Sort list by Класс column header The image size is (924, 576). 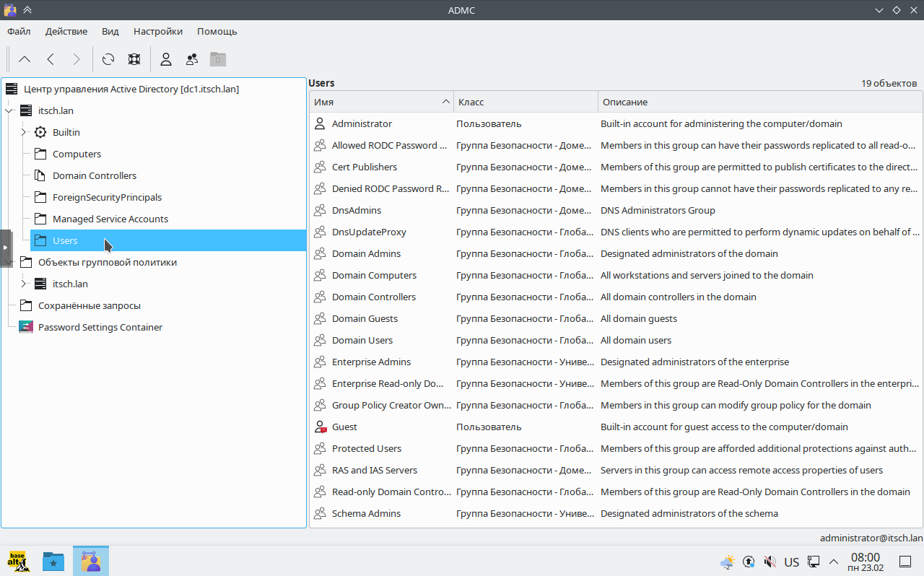(471, 102)
